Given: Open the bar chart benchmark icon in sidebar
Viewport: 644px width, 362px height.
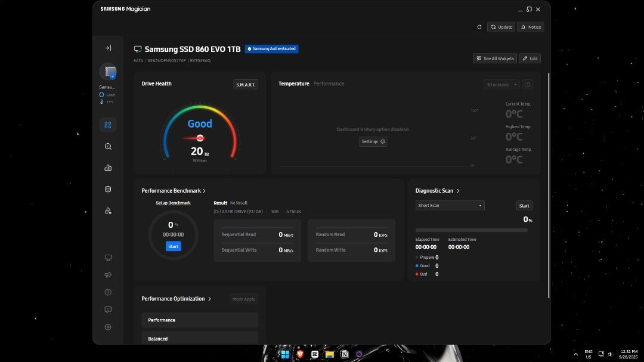Looking at the screenshot, I should pyautogui.click(x=108, y=168).
